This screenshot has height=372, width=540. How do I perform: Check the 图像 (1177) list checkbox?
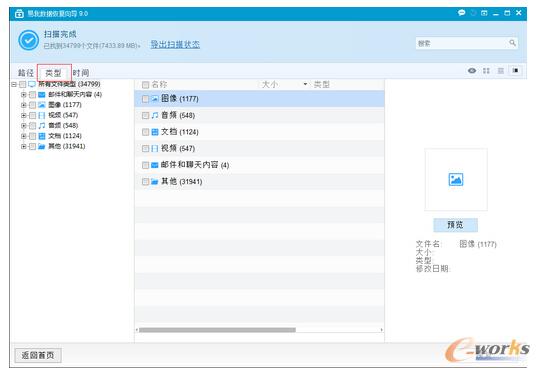click(x=145, y=99)
